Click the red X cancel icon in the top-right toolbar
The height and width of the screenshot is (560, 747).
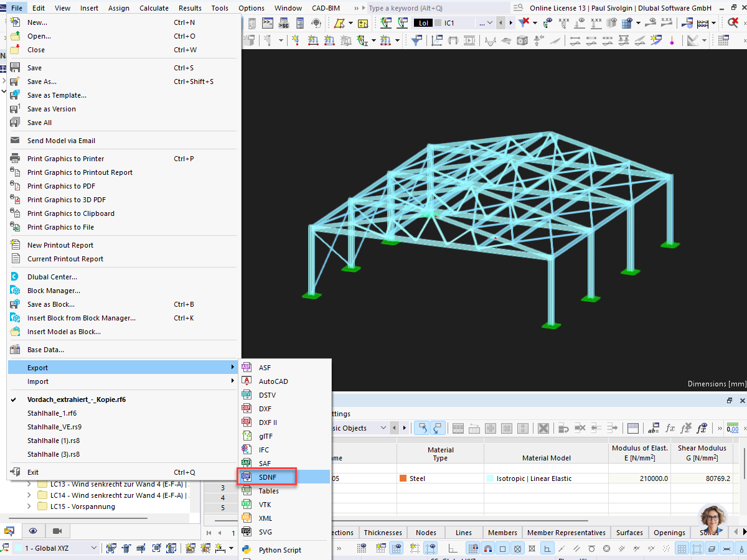pos(733,22)
